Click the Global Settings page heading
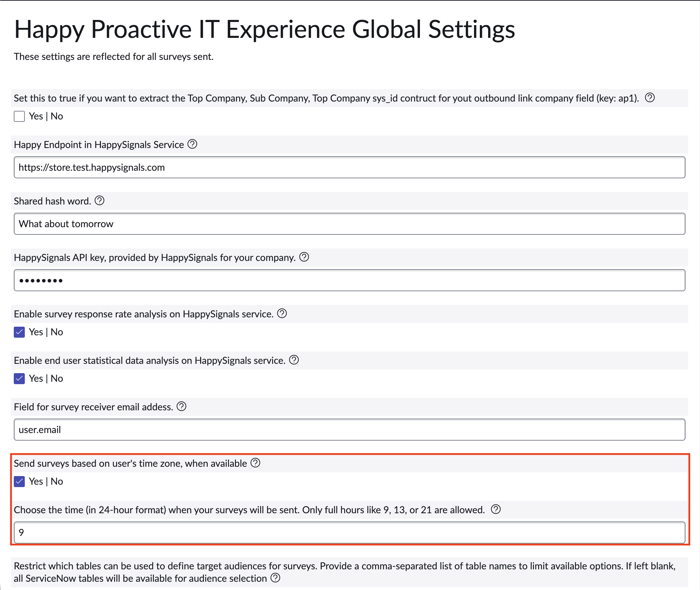Viewport: 700px width, 590px height. (265, 30)
